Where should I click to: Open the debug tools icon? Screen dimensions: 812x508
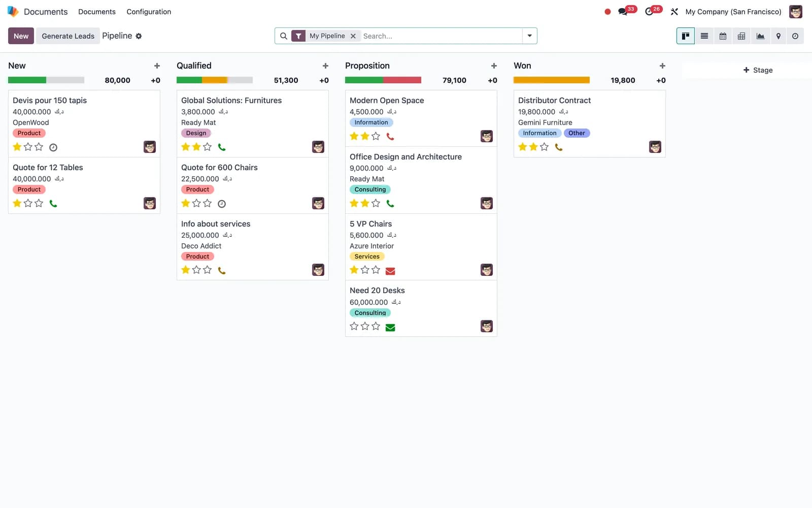[674, 12]
